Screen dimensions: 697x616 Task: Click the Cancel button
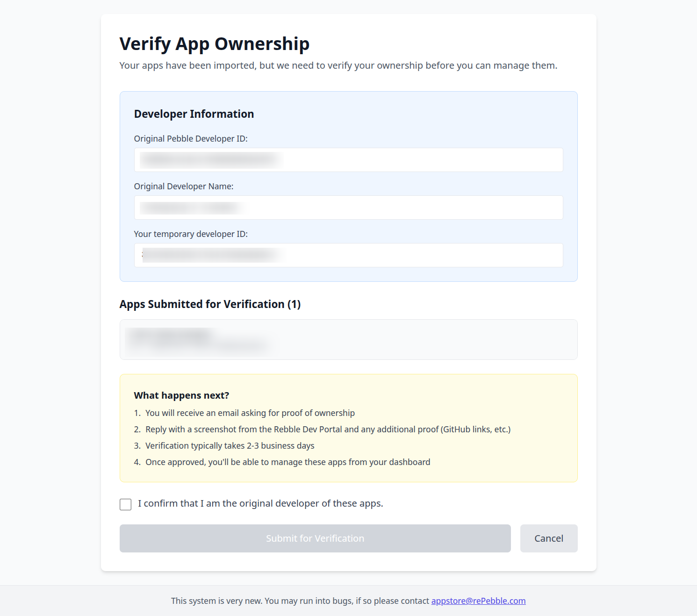click(548, 538)
